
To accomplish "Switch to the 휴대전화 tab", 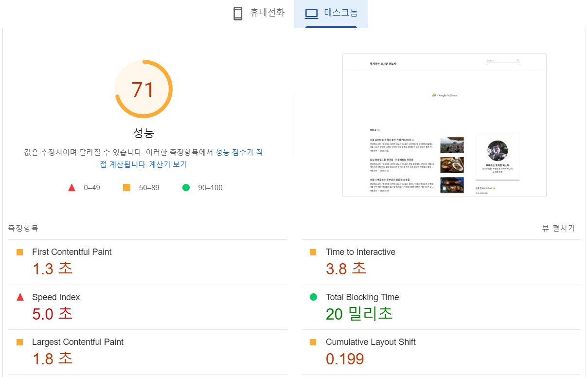I will (x=258, y=14).
